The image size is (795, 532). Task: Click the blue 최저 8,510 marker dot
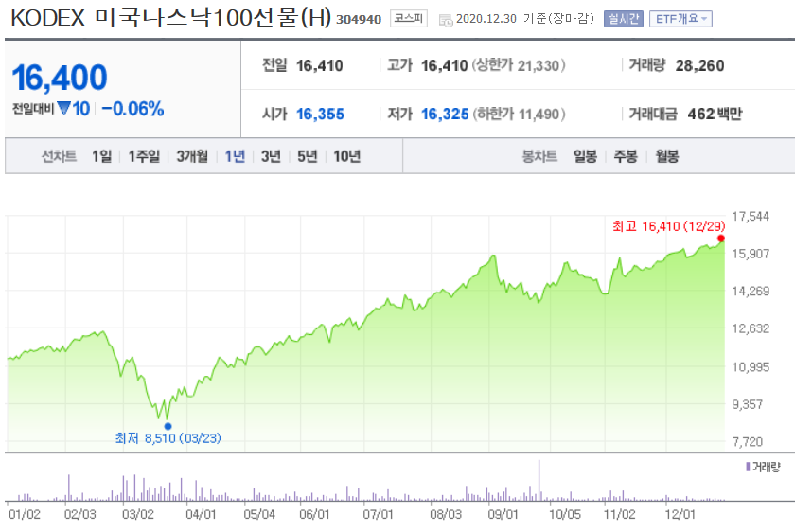click(x=168, y=427)
